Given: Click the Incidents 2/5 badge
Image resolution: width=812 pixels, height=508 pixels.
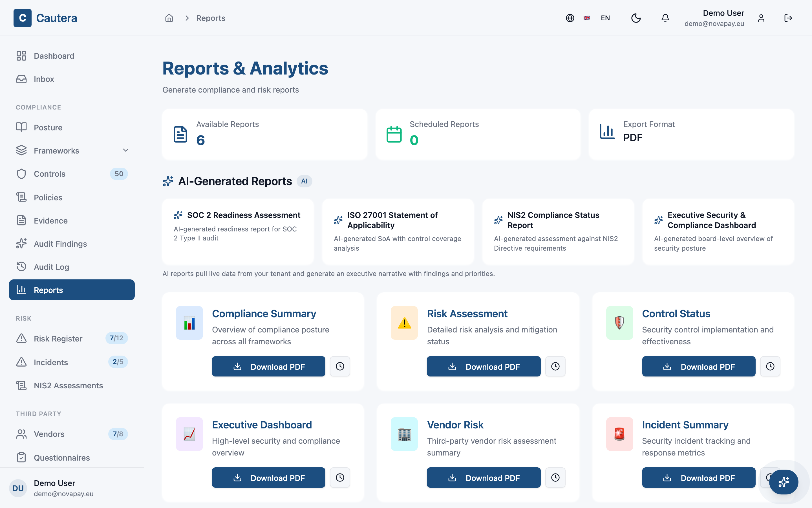Looking at the screenshot, I should click(118, 362).
